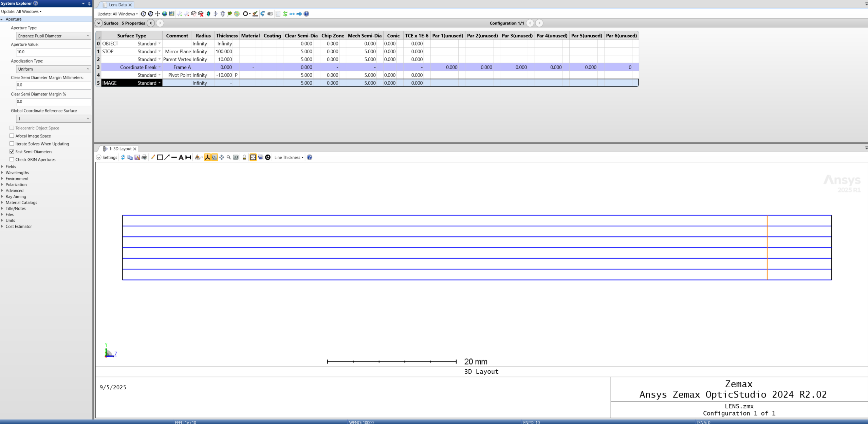Viewport: 868px width, 424px height.
Task: Select the rectangle drawing tool in 3D Layout
Action: click(x=160, y=157)
